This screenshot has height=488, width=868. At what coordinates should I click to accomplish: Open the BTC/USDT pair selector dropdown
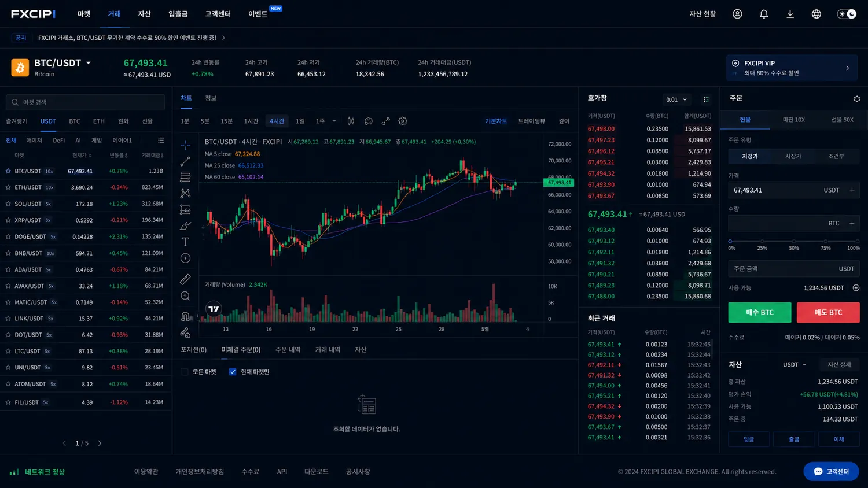tap(89, 63)
